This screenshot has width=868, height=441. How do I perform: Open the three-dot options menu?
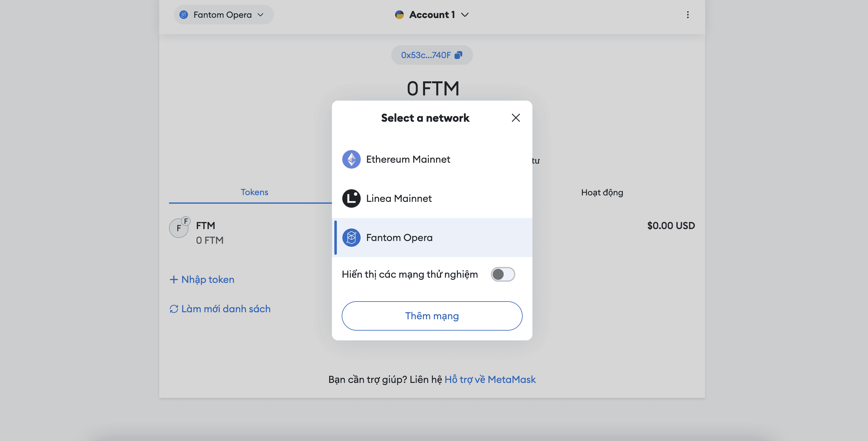click(687, 15)
